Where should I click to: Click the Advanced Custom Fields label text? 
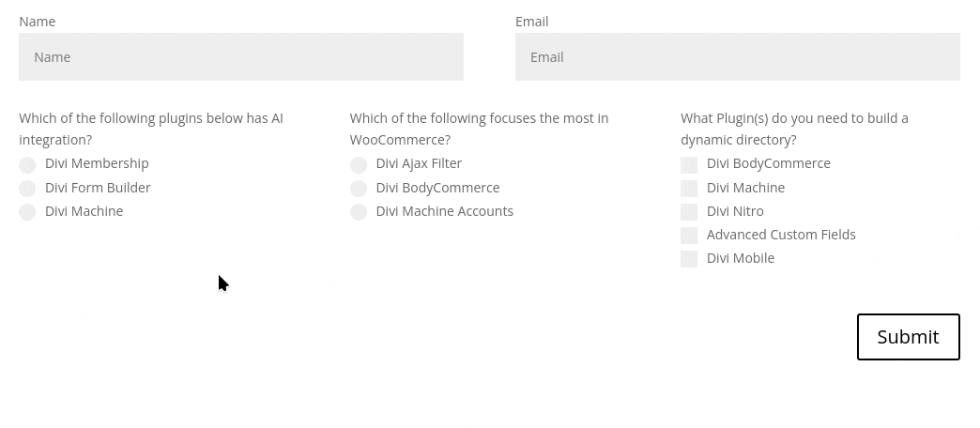point(781,235)
